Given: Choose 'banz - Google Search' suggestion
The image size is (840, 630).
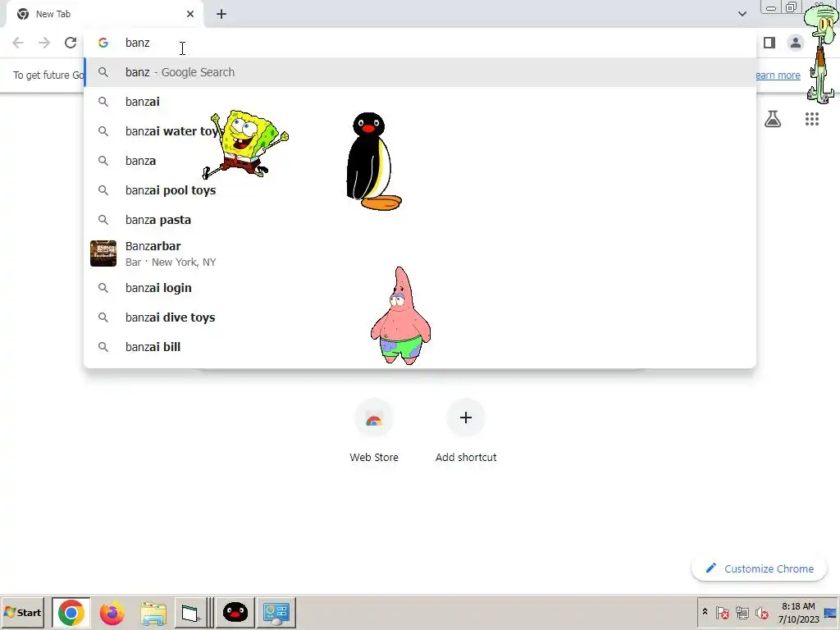Looking at the screenshot, I should pyautogui.click(x=420, y=72).
